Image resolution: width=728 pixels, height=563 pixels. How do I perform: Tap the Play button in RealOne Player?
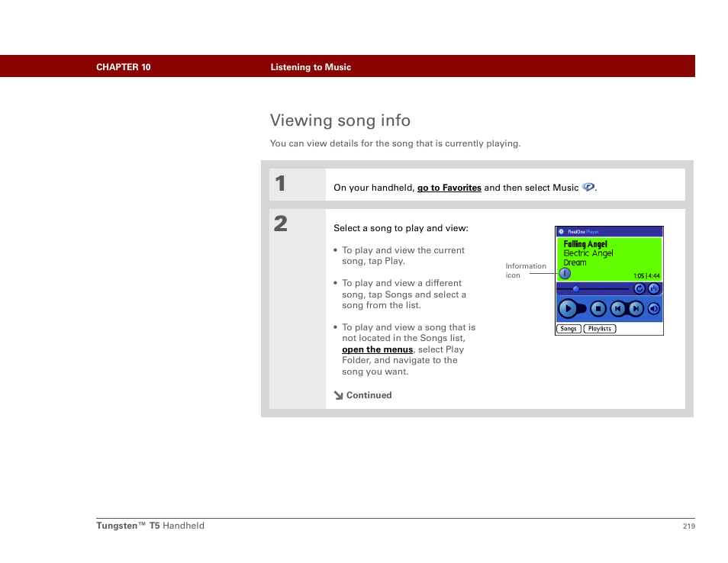(567, 309)
